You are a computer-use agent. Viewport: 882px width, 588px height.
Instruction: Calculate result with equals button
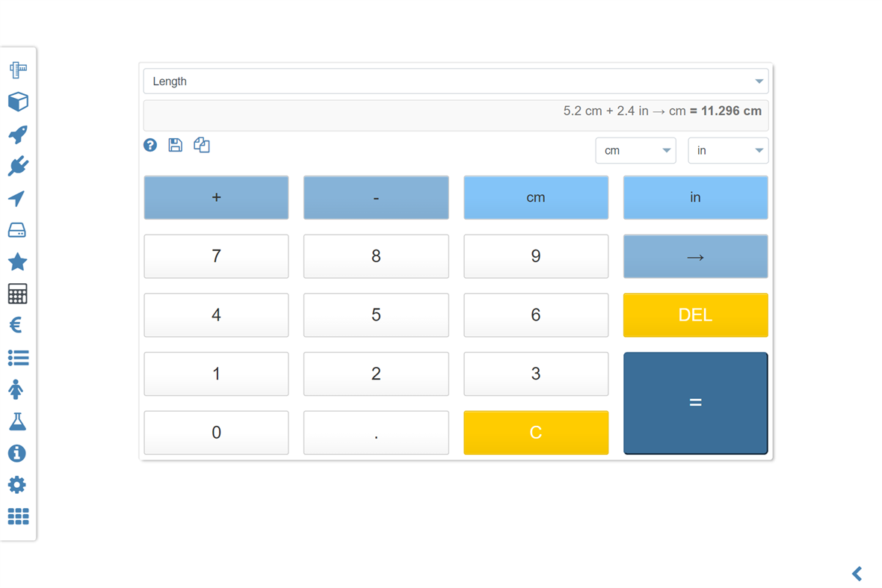click(x=696, y=403)
